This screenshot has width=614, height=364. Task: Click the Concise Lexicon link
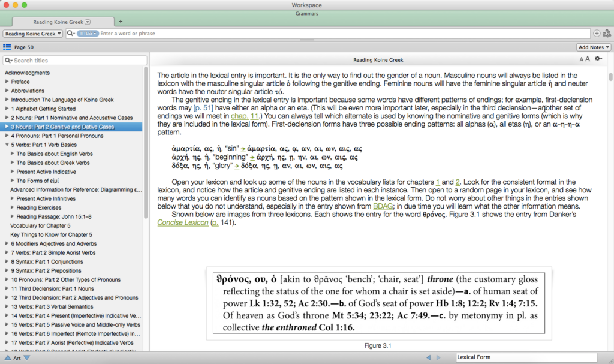[x=182, y=222]
